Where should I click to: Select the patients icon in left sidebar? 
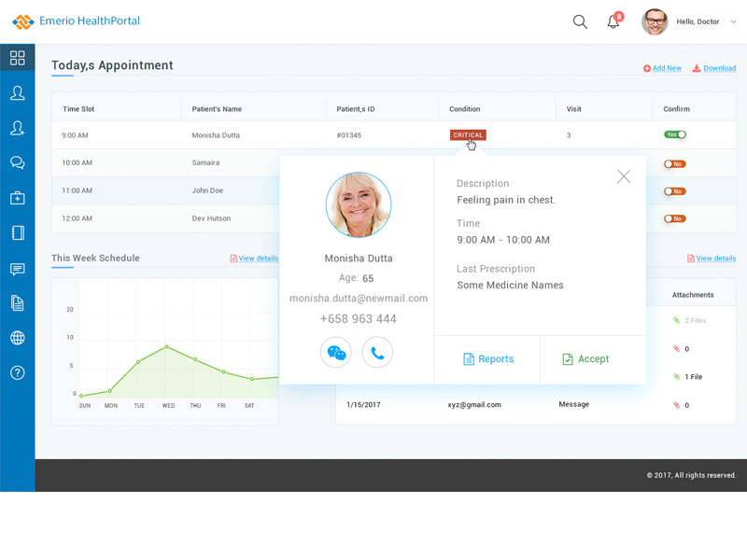17,92
